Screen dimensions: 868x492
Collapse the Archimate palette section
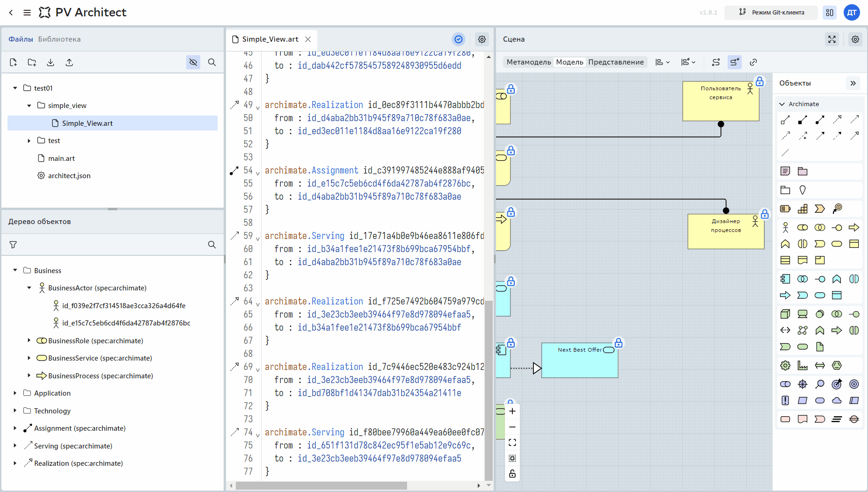(x=782, y=104)
